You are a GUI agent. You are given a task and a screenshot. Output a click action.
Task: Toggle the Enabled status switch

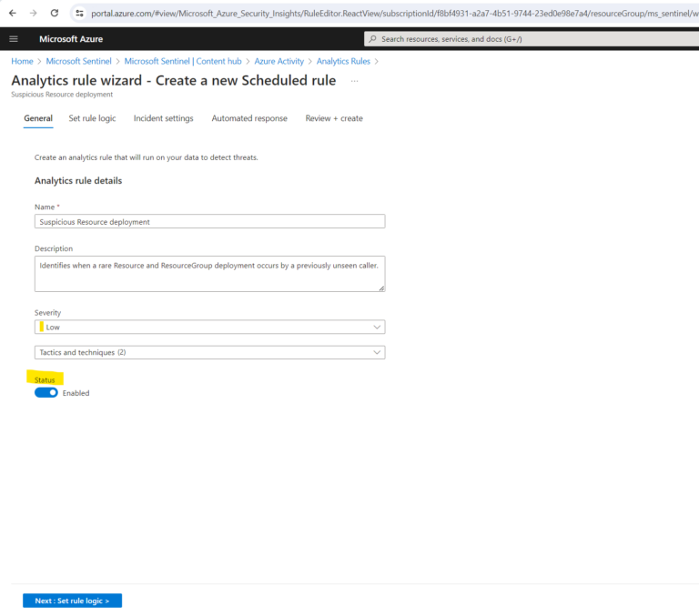(x=46, y=393)
